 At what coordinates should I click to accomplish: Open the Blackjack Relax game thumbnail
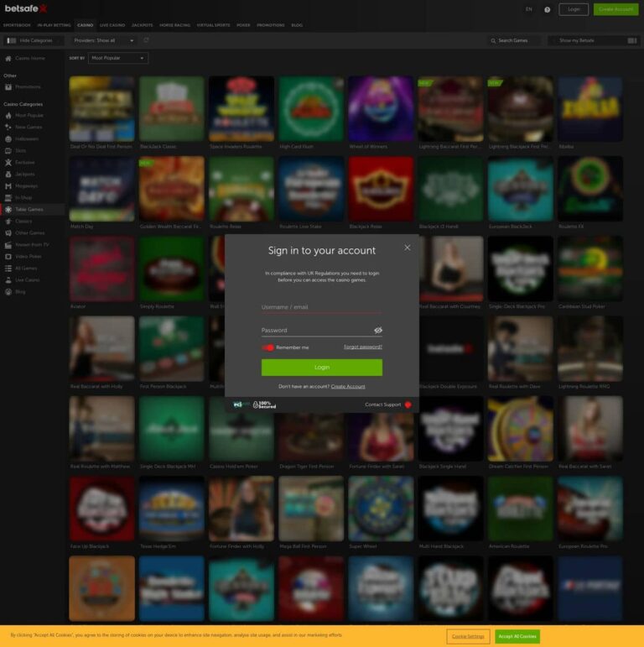pos(381,189)
